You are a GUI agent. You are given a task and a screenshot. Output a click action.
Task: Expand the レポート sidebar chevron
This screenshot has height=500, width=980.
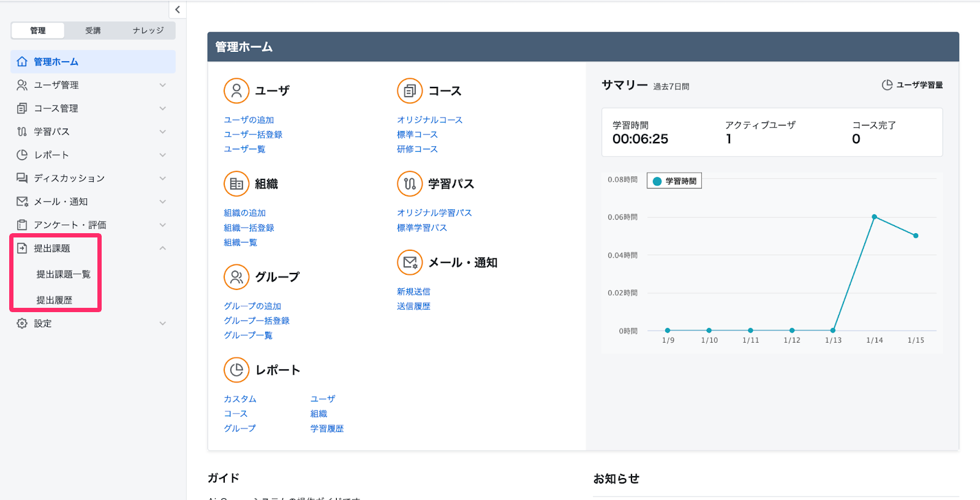[163, 155]
